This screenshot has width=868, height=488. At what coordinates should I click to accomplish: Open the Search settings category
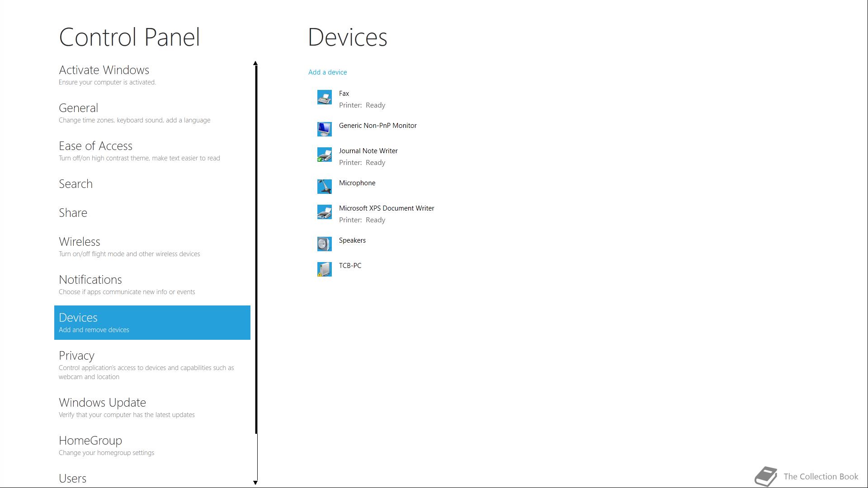pyautogui.click(x=152, y=184)
